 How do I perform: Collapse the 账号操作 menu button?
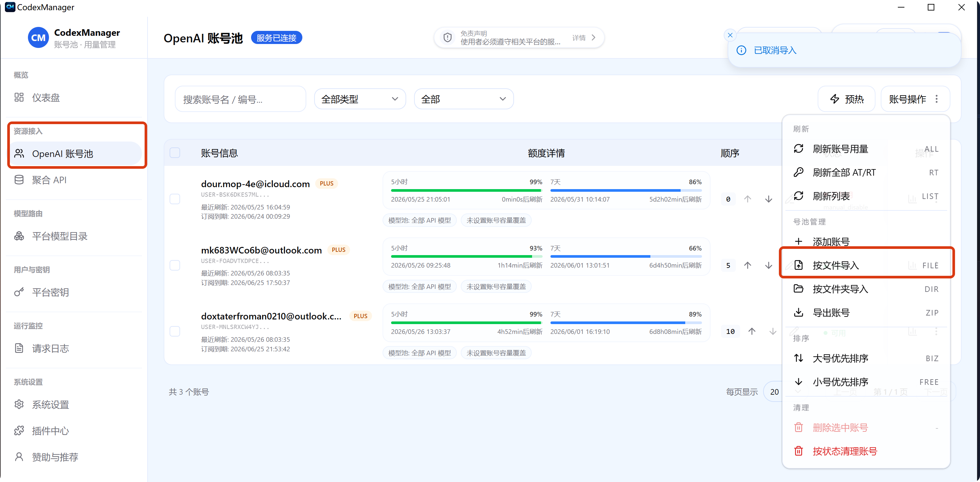(x=915, y=99)
